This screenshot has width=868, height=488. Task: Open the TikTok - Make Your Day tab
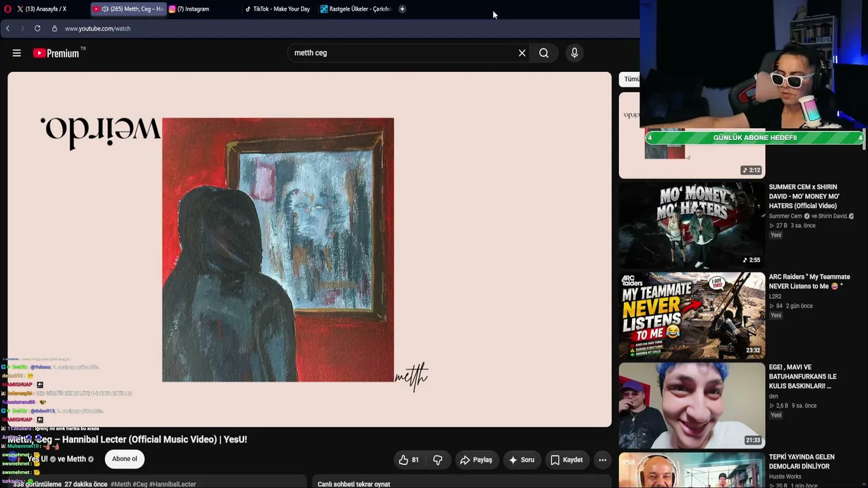coord(278,9)
